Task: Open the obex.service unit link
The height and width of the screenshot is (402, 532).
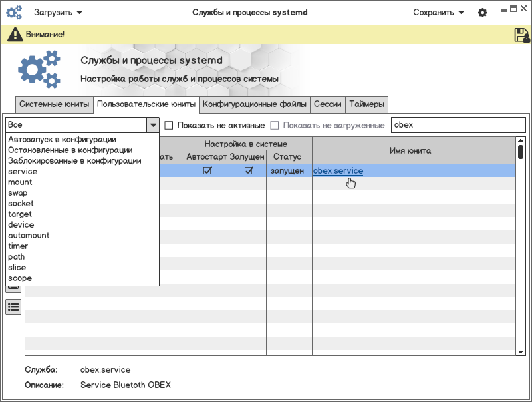Action: tap(338, 171)
